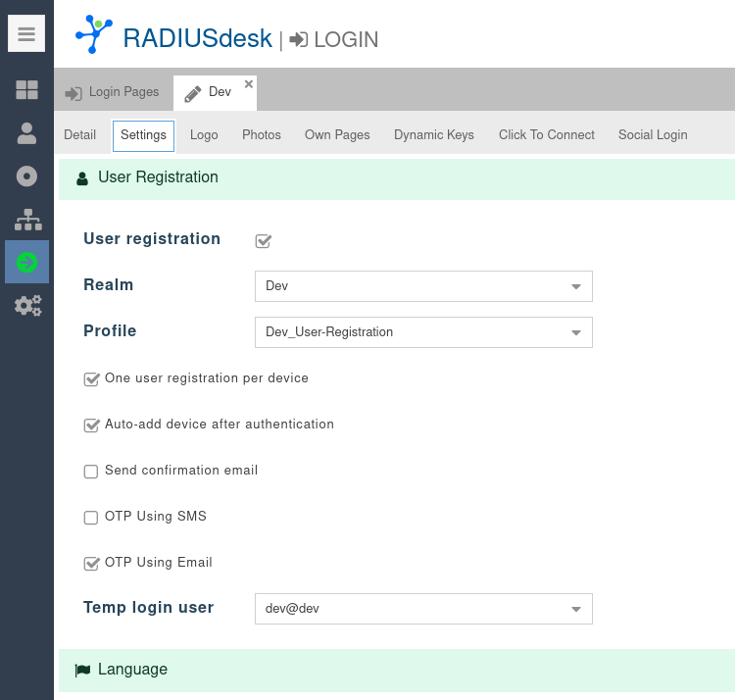Click the RADIUSdesk logo icon
The height and width of the screenshot is (700, 735).
(x=94, y=34)
